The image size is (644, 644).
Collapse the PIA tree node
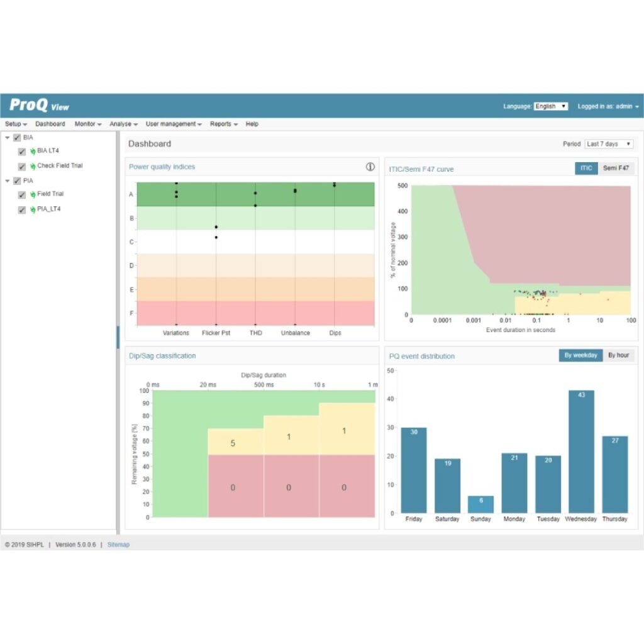click(8, 180)
